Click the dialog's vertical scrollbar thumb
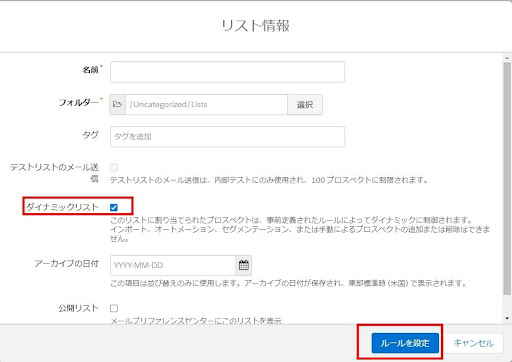Screen dimensions: 512x362 pos(507,178)
